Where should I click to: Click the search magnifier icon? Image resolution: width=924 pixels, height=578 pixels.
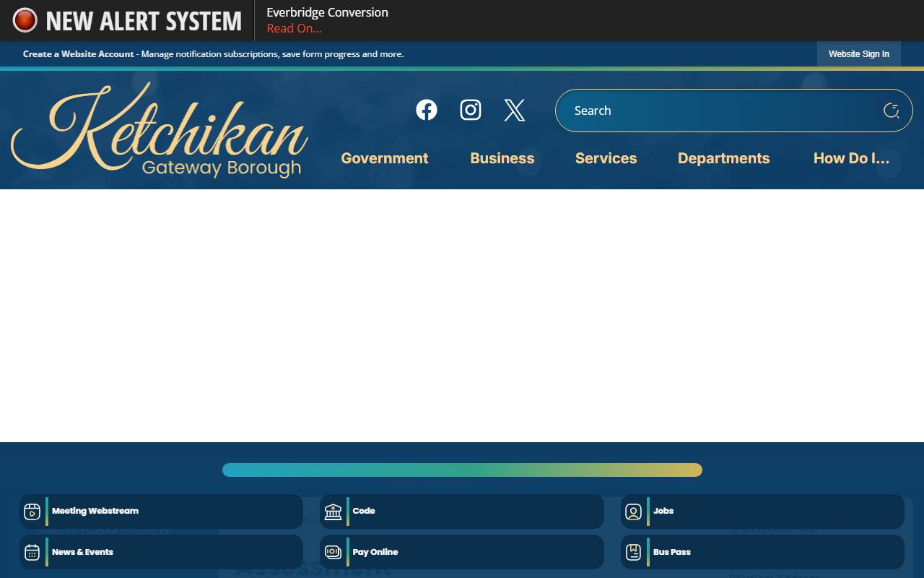[x=891, y=111]
